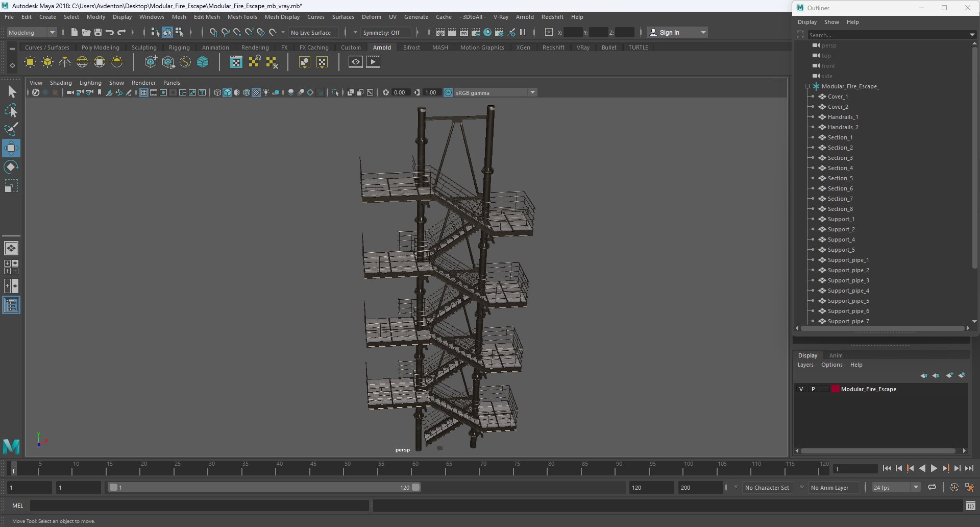980x527 pixels.
Task: Click the time range slider bar
Action: (x=265, y=488)
